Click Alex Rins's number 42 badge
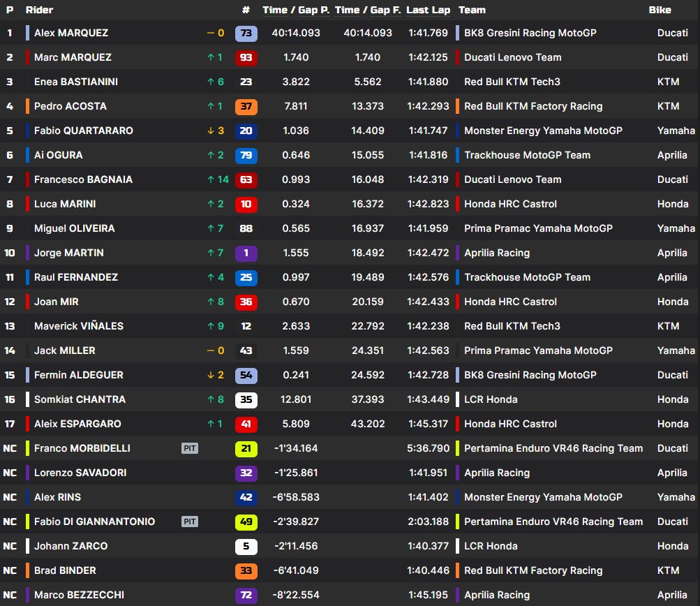Viewport: 700px width, 606px height. pyautogui.click(x=246, y=497)
